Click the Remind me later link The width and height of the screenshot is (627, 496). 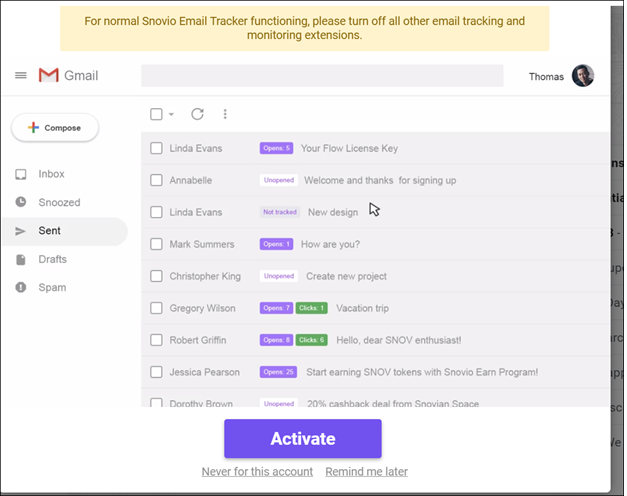tap(366, 471)
